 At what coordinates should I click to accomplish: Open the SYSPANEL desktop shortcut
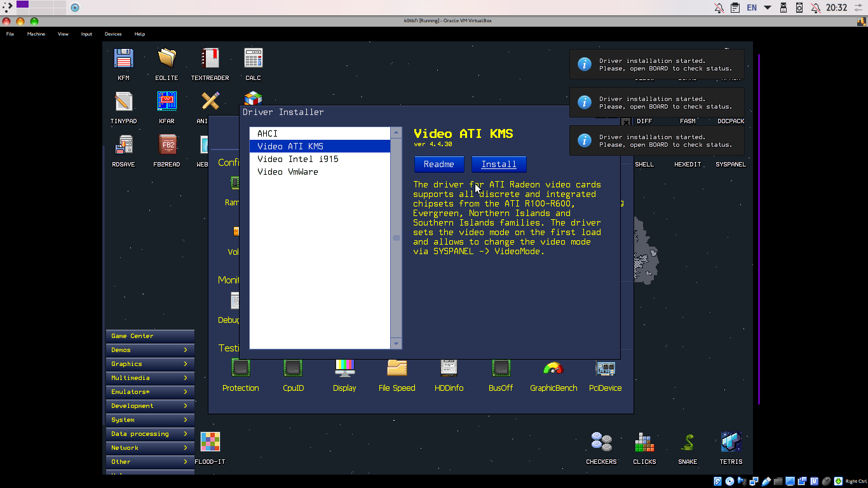731,164
